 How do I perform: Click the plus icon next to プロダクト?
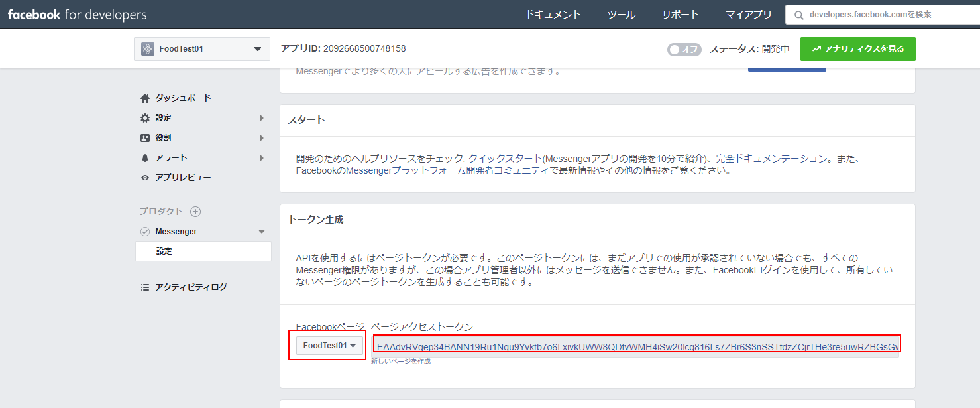coord(195,212)
